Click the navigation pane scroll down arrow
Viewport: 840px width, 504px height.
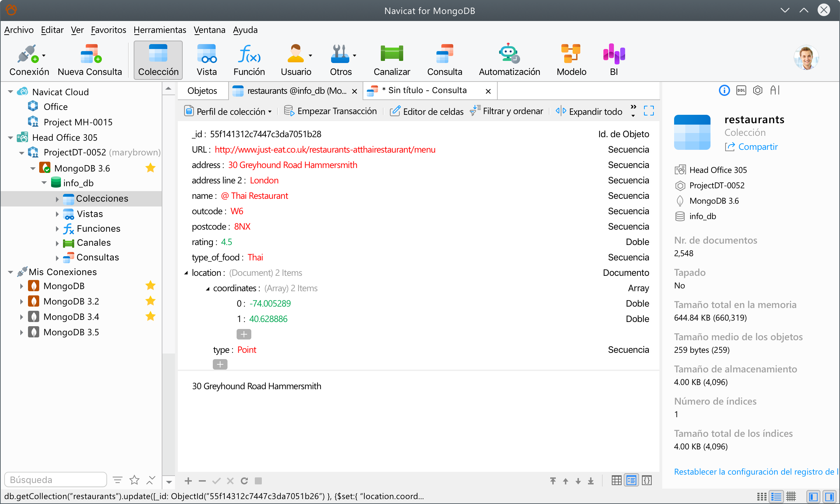pos(169,482)
